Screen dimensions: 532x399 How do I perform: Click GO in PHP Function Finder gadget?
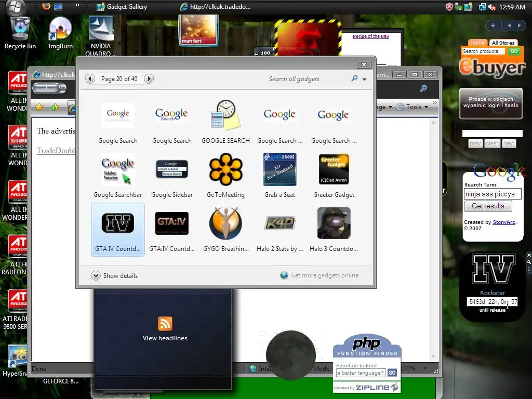(x=392, y=373)
